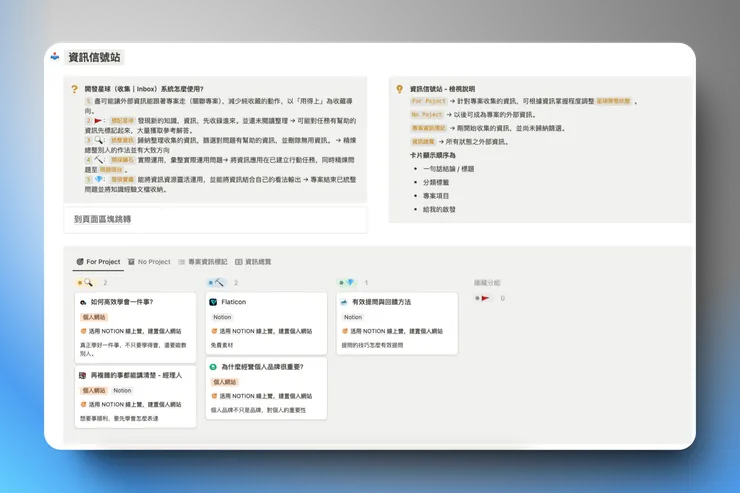740x493 pixels.
Task: Click the hammer emoji in step 4
Action: click(98, 160)
